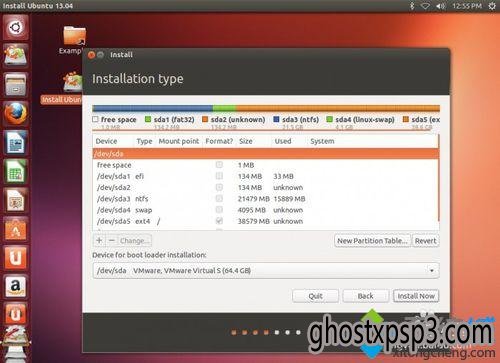Toggle format checkbox for /dev/sda2
The height and width of the screenshot is (363, 500).
tap(219, 187)
